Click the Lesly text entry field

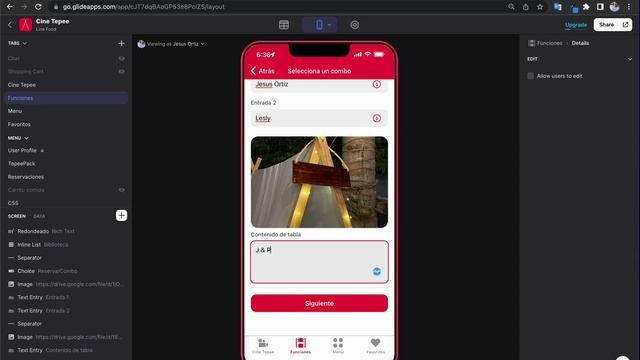coord(319,118)
